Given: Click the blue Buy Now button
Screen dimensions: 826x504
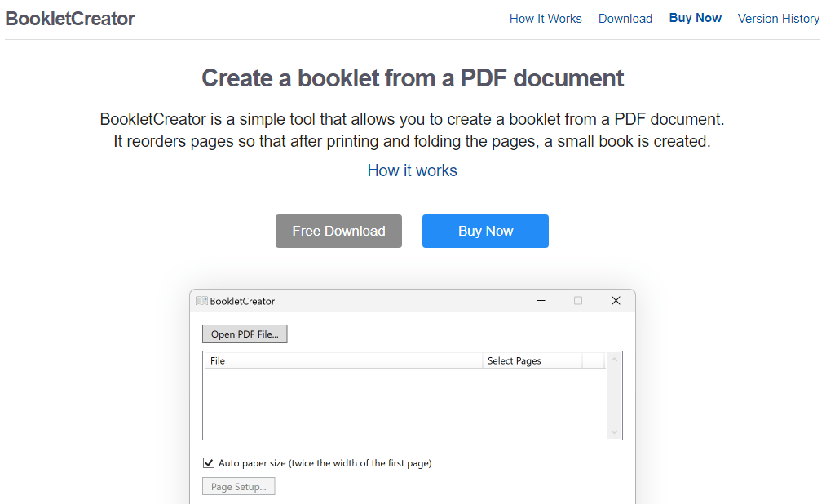Looking at the screenshot, I should [485, 231].
